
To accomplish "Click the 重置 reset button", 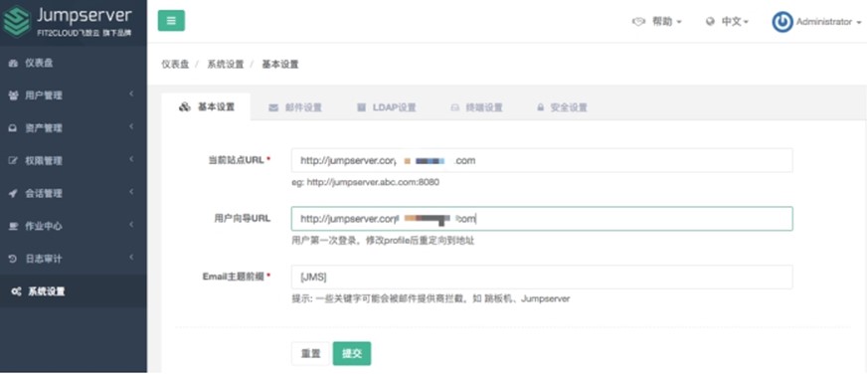I will pos(310,354).
